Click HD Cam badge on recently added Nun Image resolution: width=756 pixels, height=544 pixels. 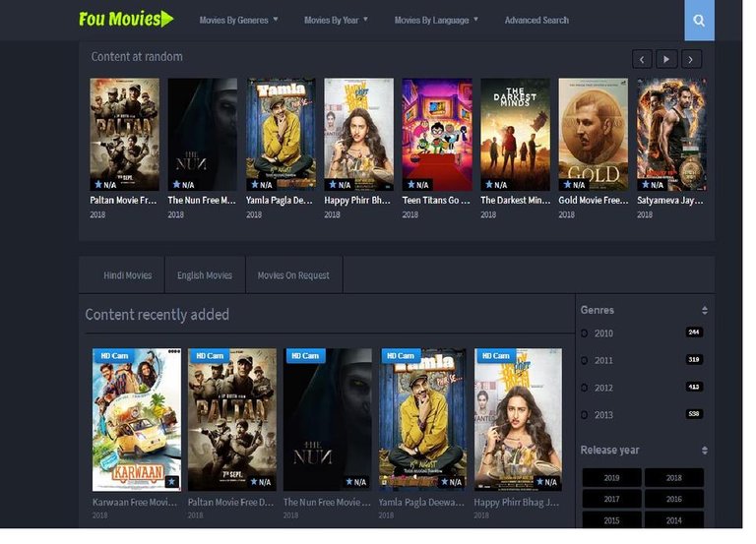click(x=305, y=355)
